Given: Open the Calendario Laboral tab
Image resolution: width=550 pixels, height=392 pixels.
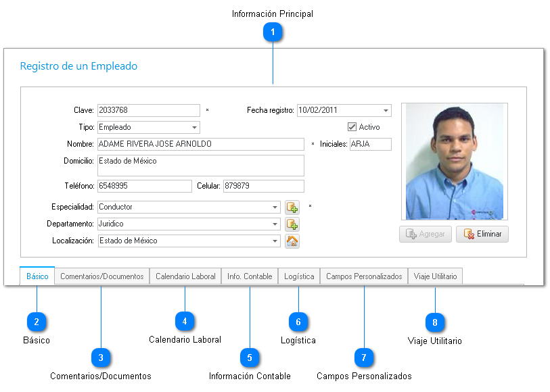Looking at the screenshot, I should (x=185, y=276).
